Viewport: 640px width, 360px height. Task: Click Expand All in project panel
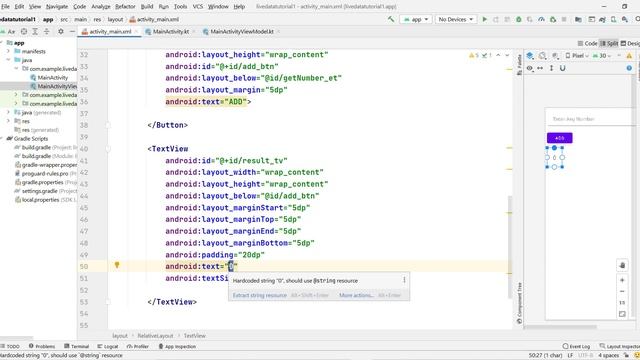click(35, 31)
